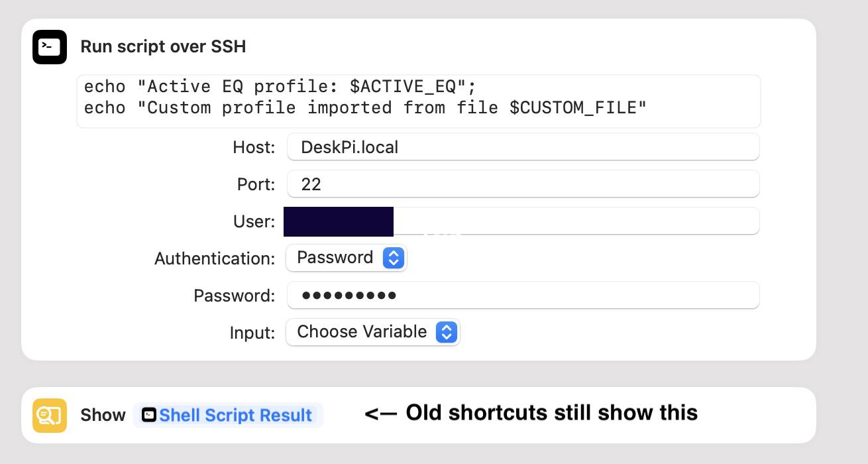Click the User text field

pyautogui.click(x=523, y=221)
